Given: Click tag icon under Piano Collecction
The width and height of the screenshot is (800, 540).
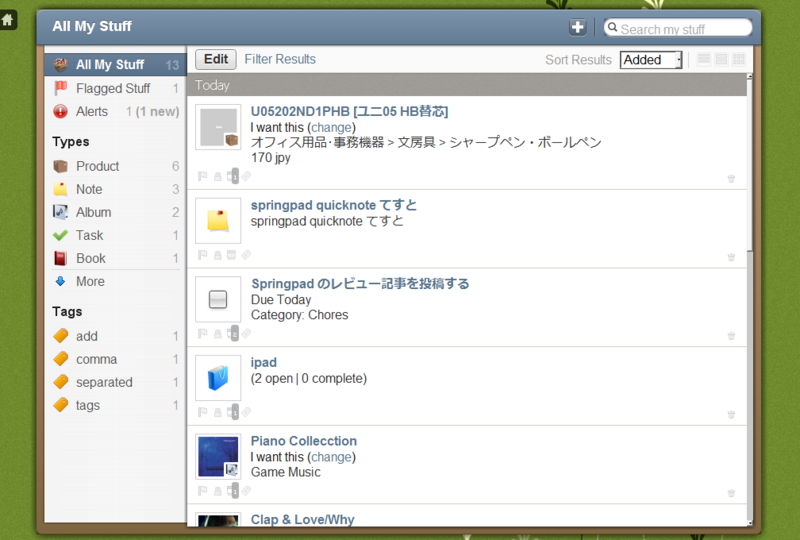Looking at the screenshot, I should point(246,491).
